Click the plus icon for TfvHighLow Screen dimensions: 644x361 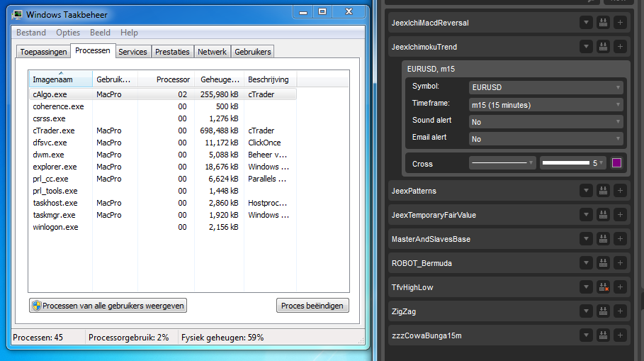click(x=620, y=287)
